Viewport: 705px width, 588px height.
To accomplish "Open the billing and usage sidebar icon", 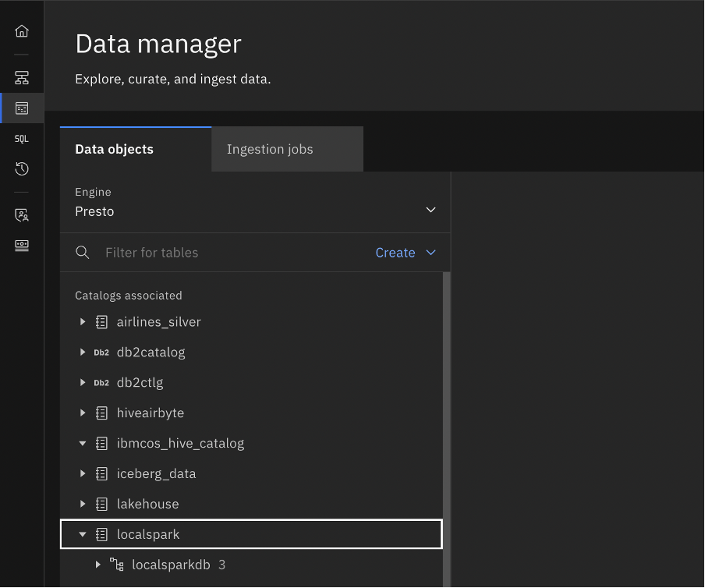I will point(21,245).
